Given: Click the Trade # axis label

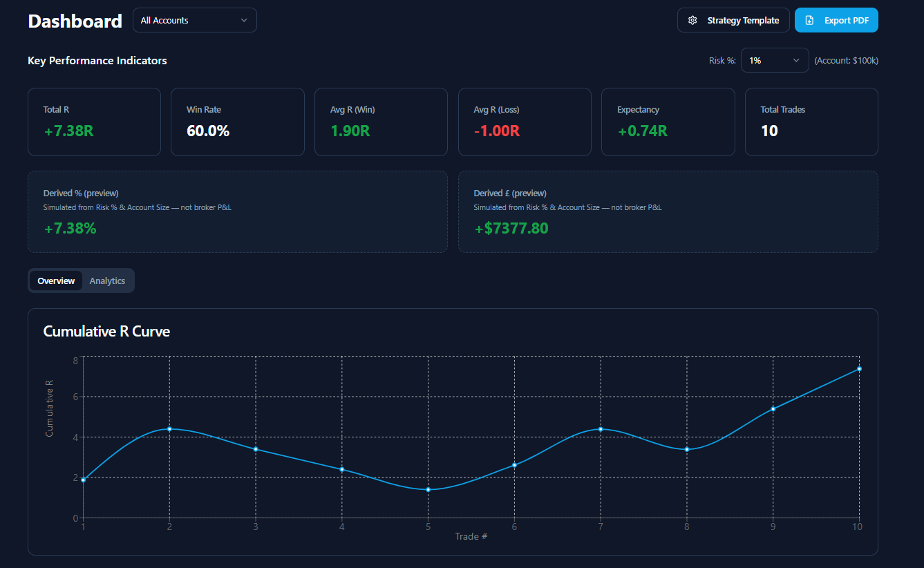Looking at the screenshot, I should coord(471,536).
